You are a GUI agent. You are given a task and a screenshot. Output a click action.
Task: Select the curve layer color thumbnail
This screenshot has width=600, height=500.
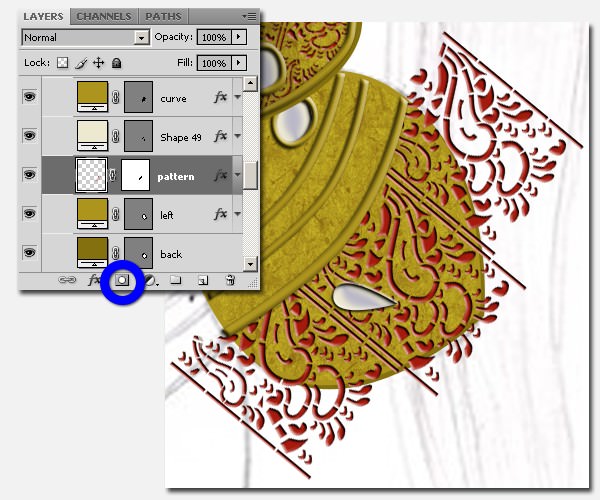click(x=93, y=96)
